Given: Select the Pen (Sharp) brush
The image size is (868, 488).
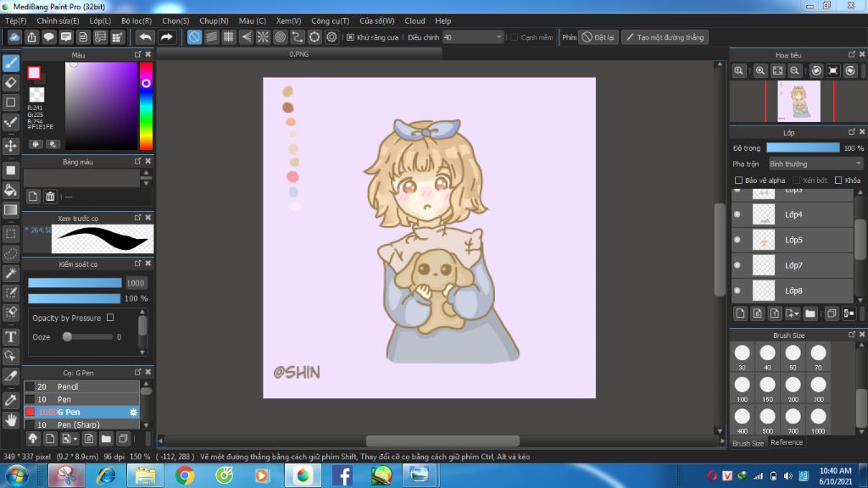Looking at the screenshot, I should tap(81, 425).
